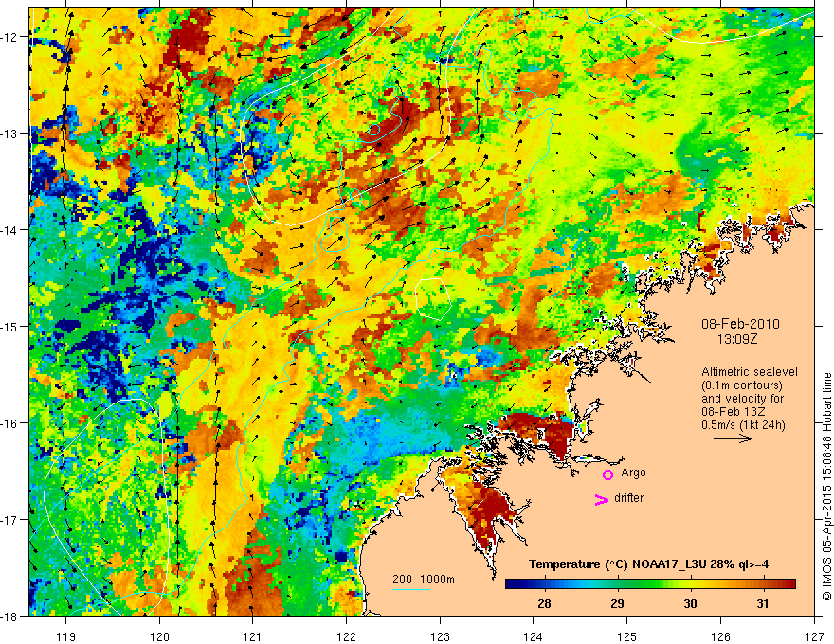Click the '31' color bar tick label
Screen dimensions: 834x644
[763, 604]
